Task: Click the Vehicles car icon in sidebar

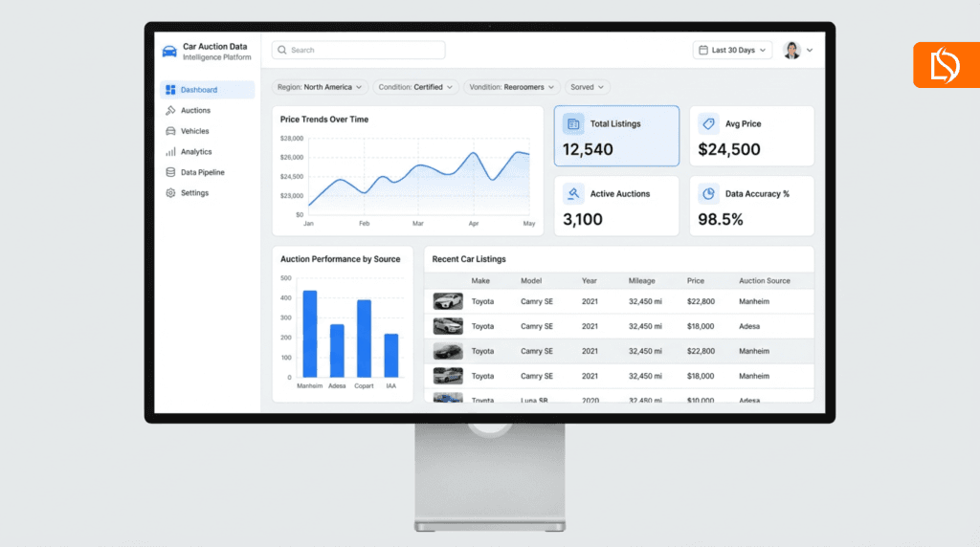Action: (170, 131)
